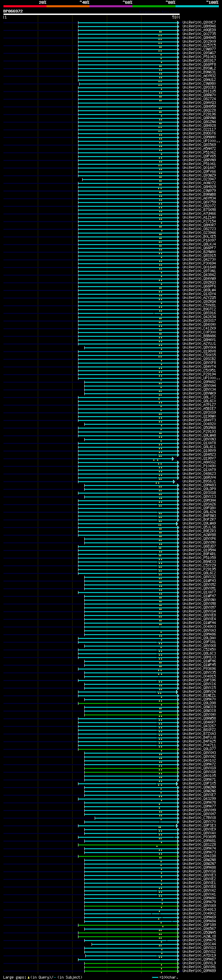Select the UniRef100_B9N631 label
222x980 pixels.
point(199,72)
